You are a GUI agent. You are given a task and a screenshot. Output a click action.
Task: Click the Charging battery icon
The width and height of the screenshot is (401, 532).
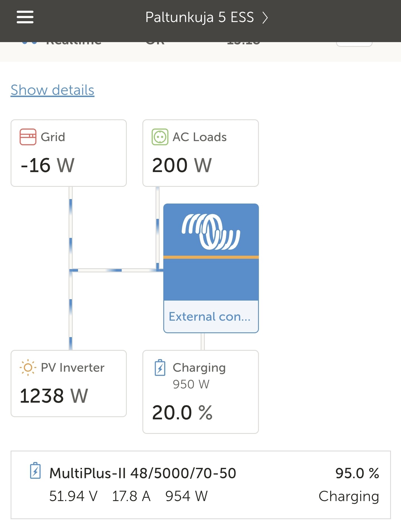[160, 368]
